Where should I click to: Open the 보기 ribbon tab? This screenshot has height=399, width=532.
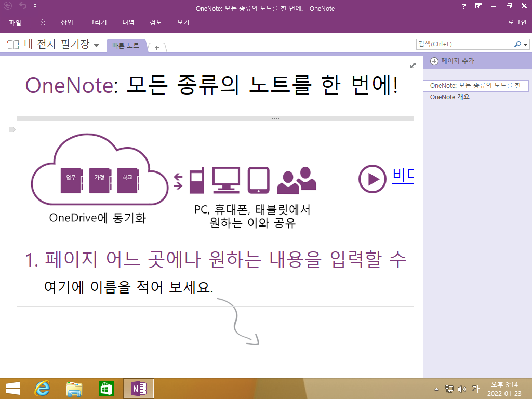point(183,22)
